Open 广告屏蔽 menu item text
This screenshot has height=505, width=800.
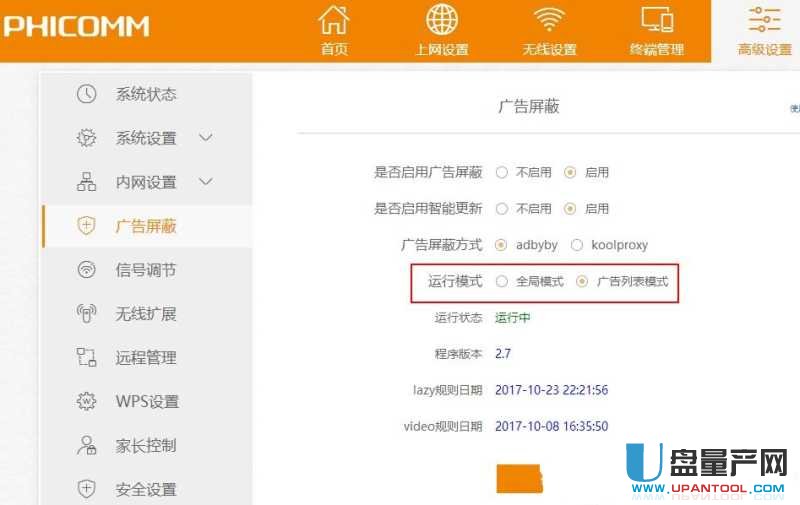(x=146, y=225)
